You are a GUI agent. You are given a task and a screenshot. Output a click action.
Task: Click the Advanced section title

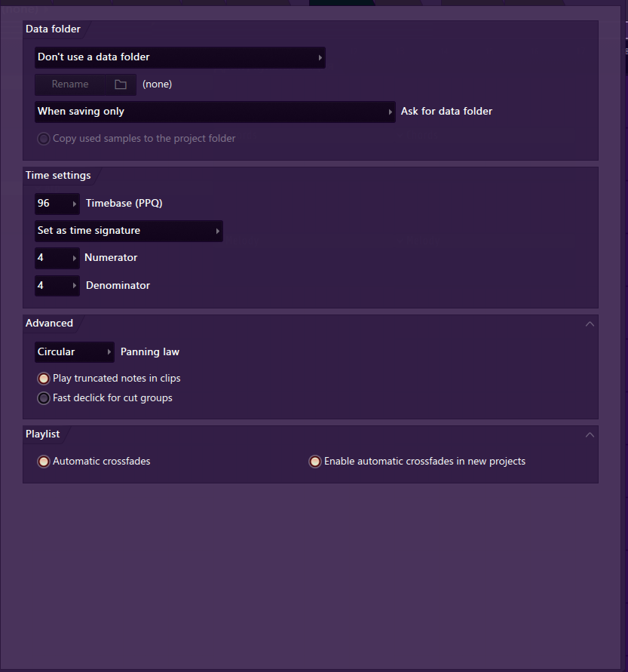(49, 324)
